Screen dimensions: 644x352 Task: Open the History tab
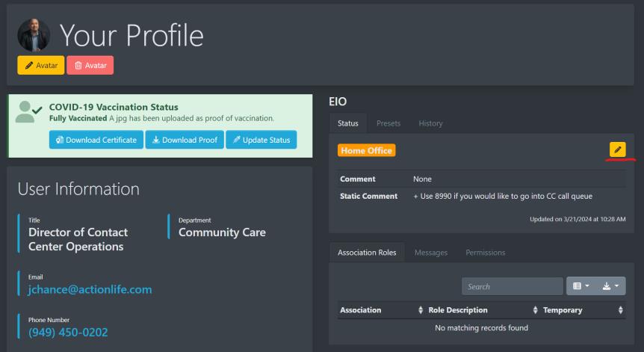[x=430, y=123]
